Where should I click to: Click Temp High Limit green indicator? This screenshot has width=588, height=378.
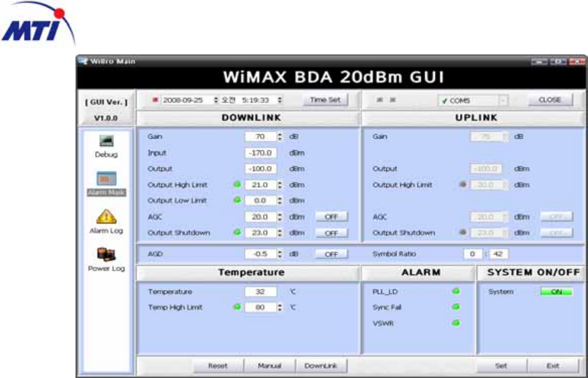[x=237, y=307]
